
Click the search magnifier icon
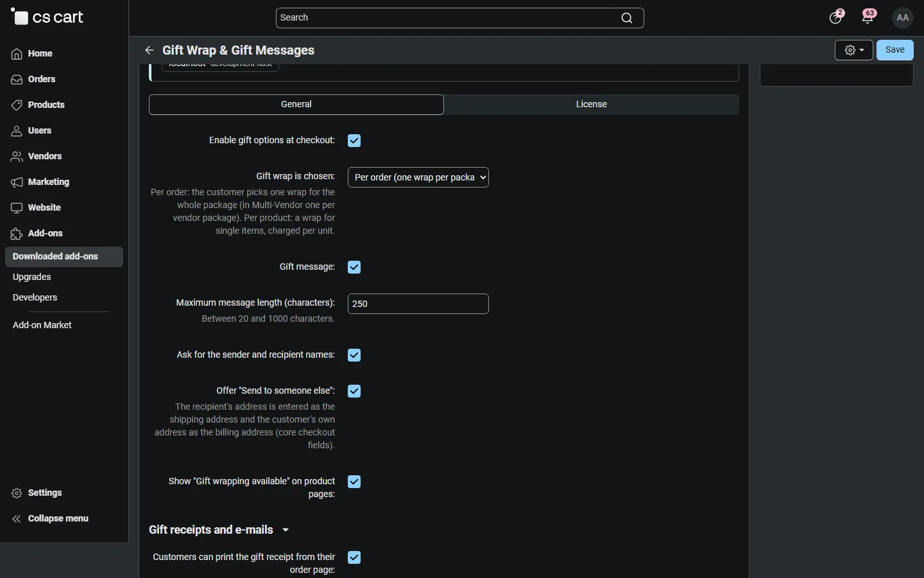(627, 18)
